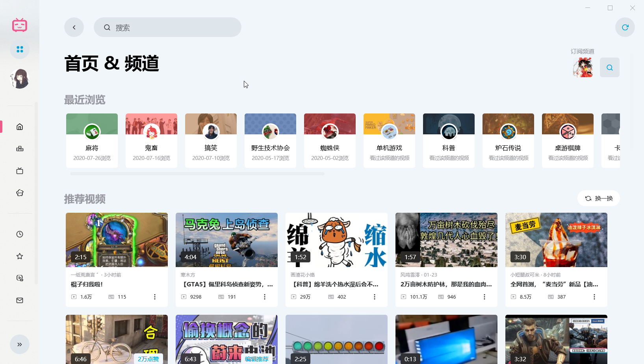Open favorites star icon
Screen dimensions: 644x364
(x=20, y=256)
